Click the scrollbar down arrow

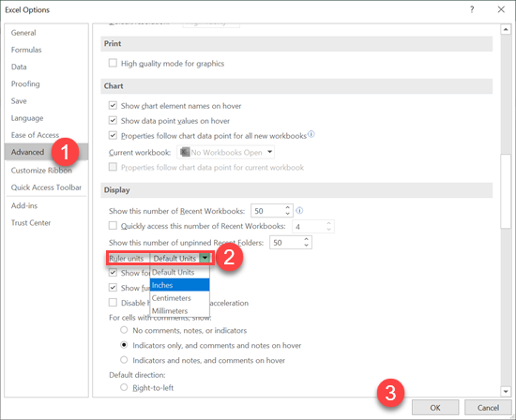tap(506, 391)
